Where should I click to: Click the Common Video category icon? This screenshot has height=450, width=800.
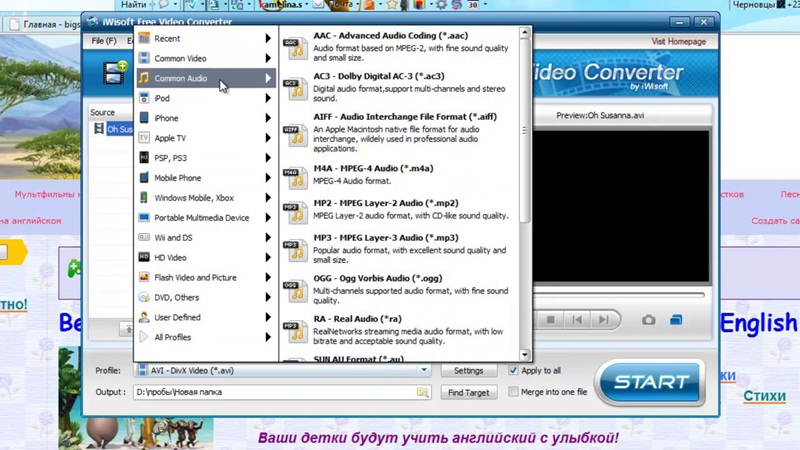click(x=144, y=58)
